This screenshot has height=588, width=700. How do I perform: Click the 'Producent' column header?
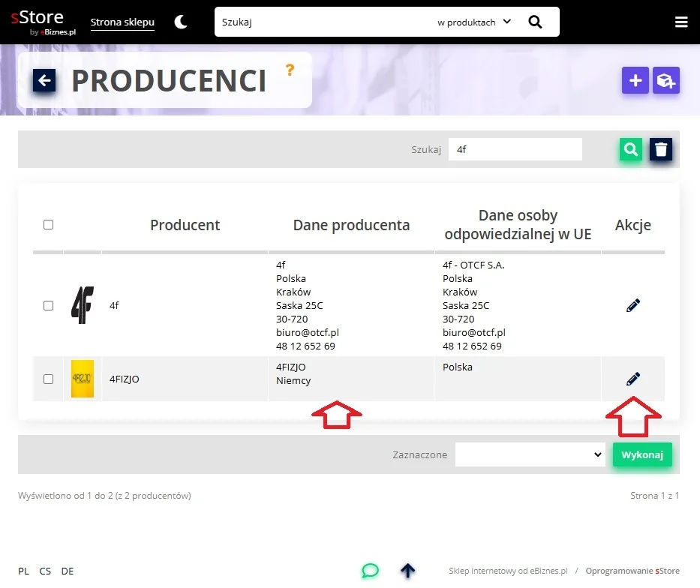(185, 225)
